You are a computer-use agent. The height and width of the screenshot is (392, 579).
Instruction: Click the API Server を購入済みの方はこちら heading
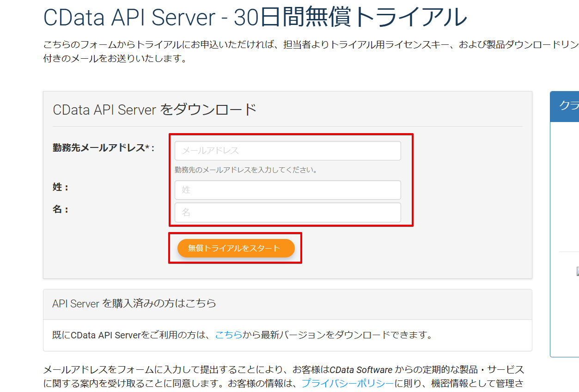(x=134, y=304)
